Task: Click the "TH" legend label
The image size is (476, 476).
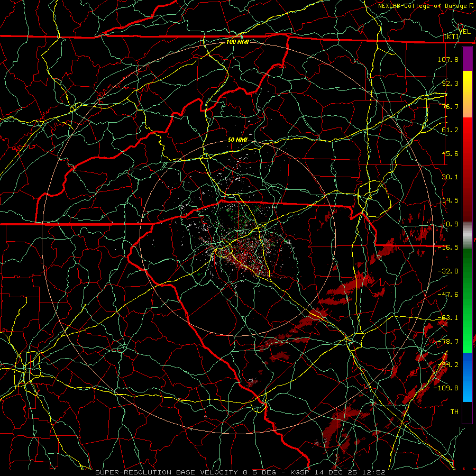Action: [x=454, y=412]
